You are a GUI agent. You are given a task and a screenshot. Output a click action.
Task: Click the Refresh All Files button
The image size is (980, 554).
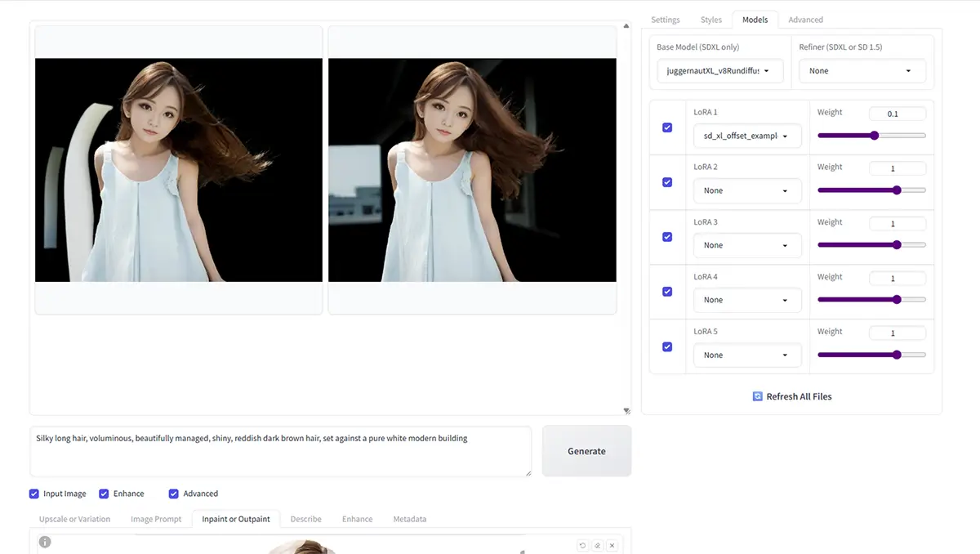click(792, 396)
